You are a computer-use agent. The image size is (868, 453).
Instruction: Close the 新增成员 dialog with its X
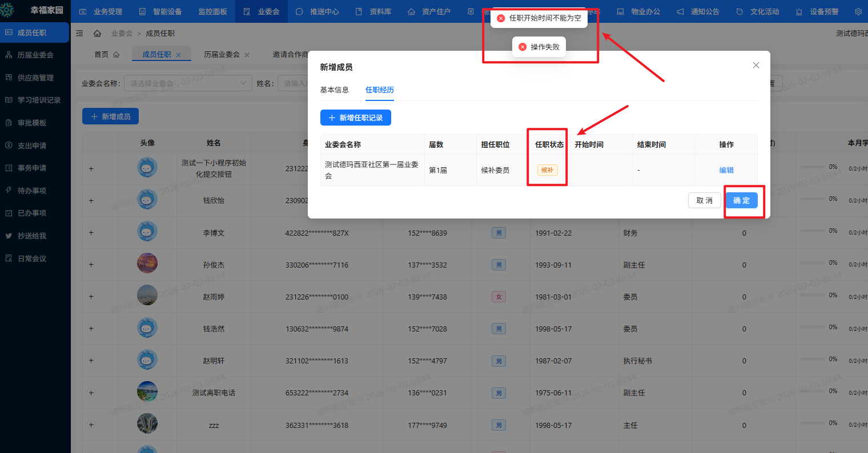coord(756,65)
